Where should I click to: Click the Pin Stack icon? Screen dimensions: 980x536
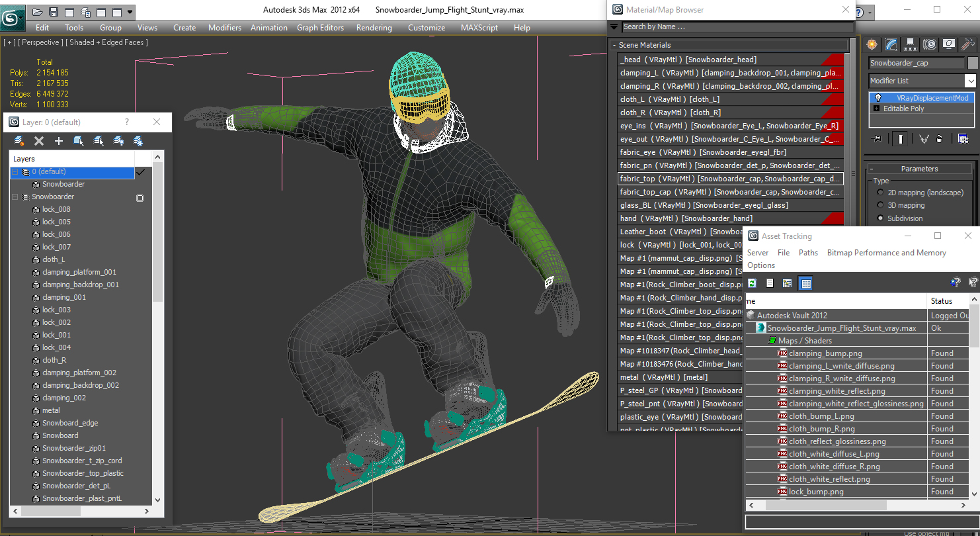click(x=878, y=138)
